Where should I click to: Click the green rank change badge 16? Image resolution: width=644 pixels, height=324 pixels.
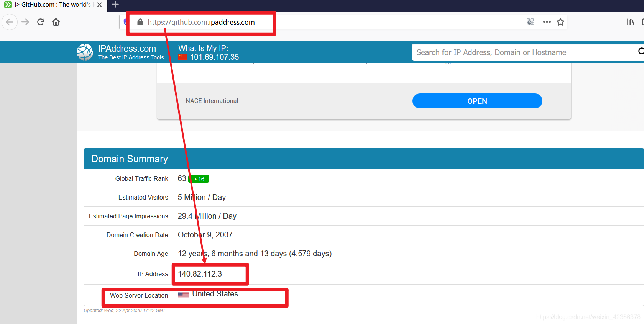[199, 179]
